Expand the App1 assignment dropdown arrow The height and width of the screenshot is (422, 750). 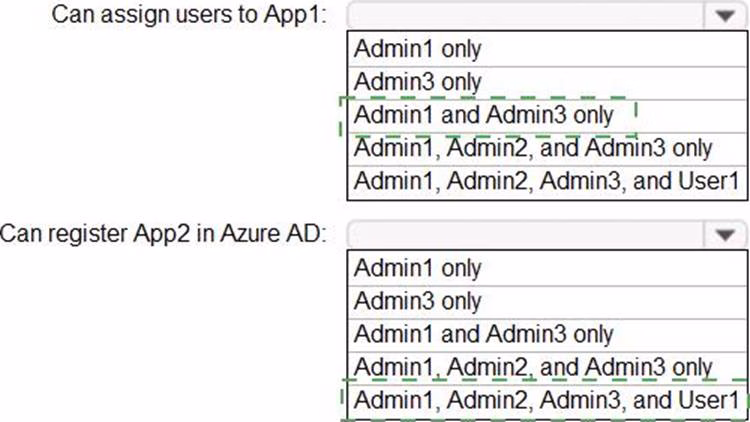[x=724, y=16]
